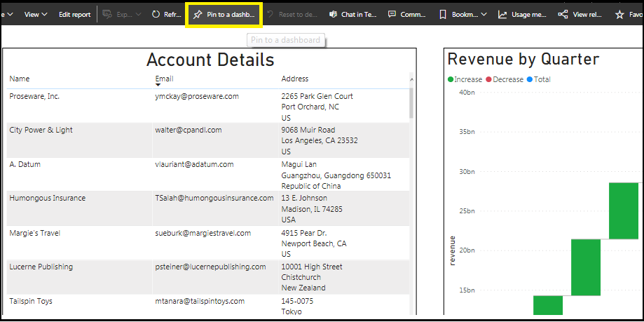
Task: Click email vlauriant@adatum.com
Action: pyautogui.click(x=195, y=164)
